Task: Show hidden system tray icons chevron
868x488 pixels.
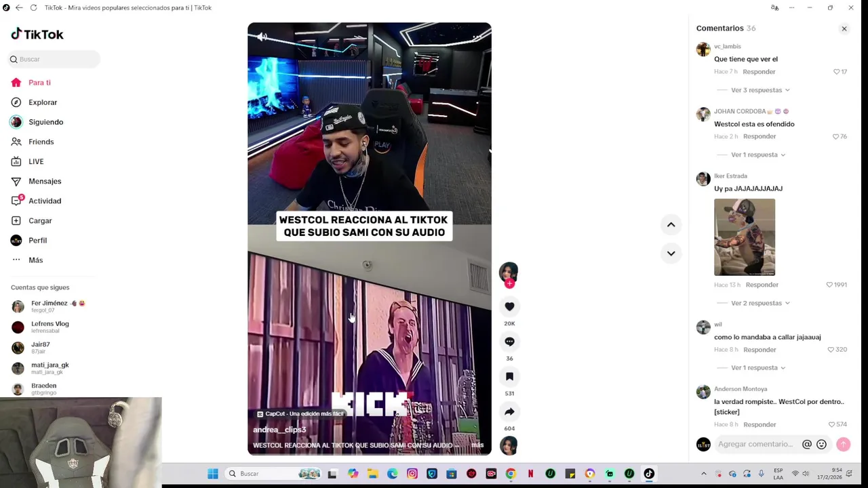Action: (x=703, y=474)
